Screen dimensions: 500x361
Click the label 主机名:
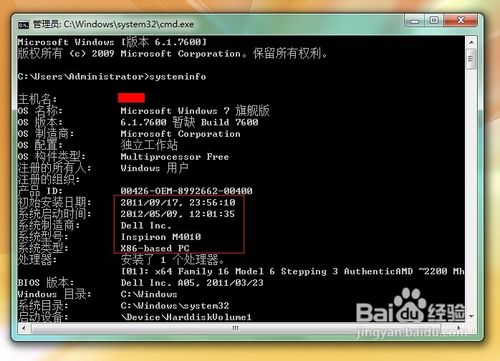click(37, 99)
